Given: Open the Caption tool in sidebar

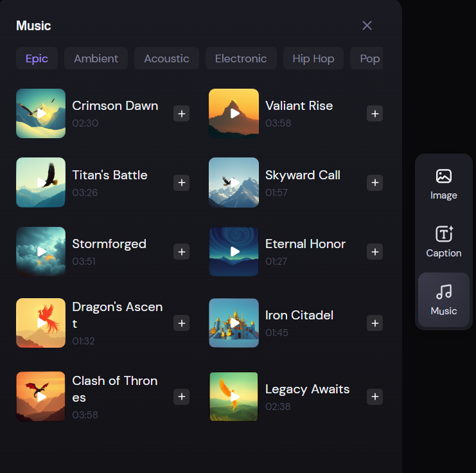Looking at the screenshot, I should click(443, 242).
